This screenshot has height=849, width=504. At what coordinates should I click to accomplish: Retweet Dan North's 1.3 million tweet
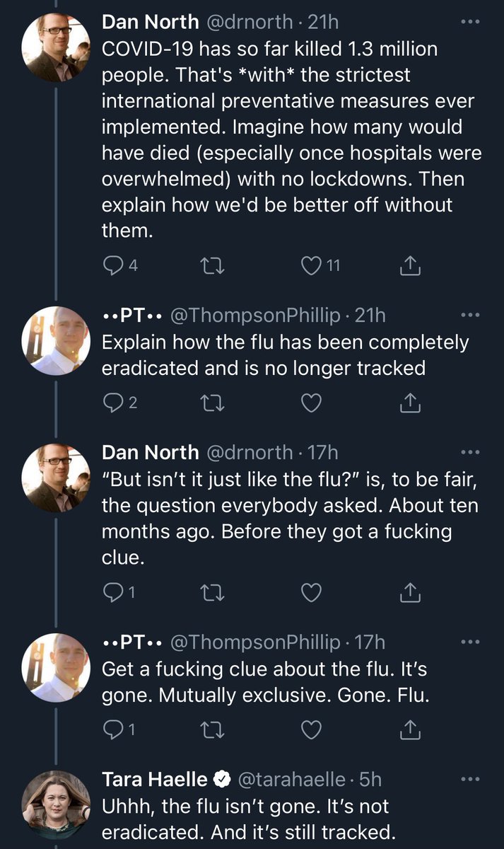[211, 266]
